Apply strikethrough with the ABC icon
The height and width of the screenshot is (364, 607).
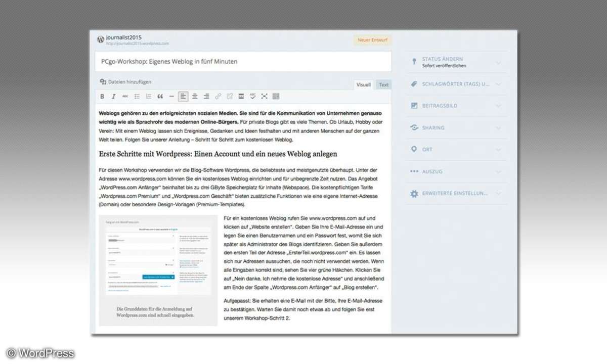125,96
